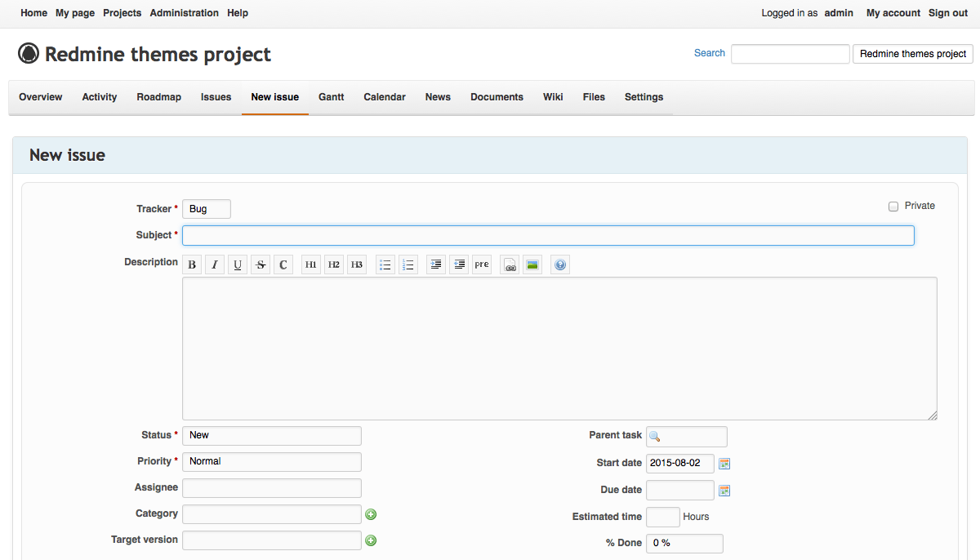Open the Gantt tab

(x=332, y=97)
